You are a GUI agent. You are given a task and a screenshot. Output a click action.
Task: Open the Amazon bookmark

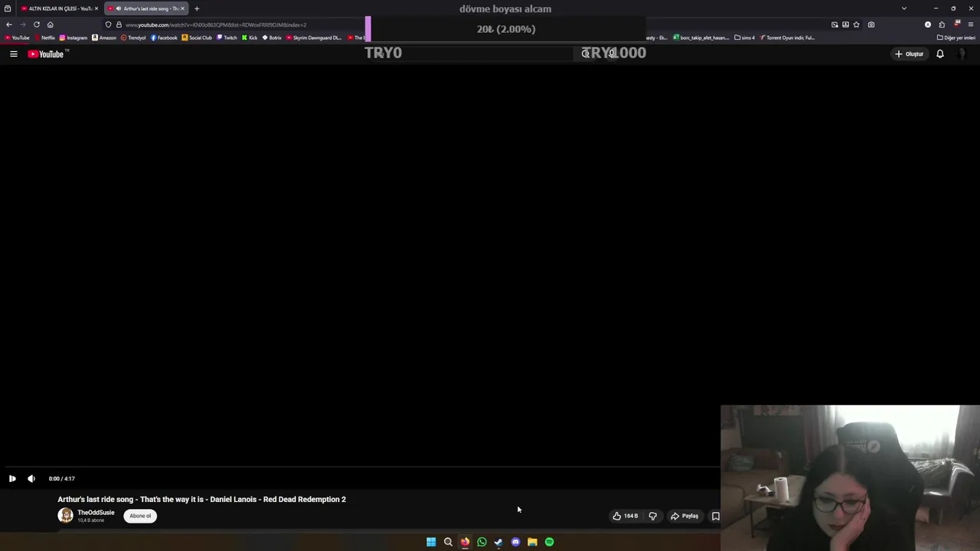click(104, 37)
